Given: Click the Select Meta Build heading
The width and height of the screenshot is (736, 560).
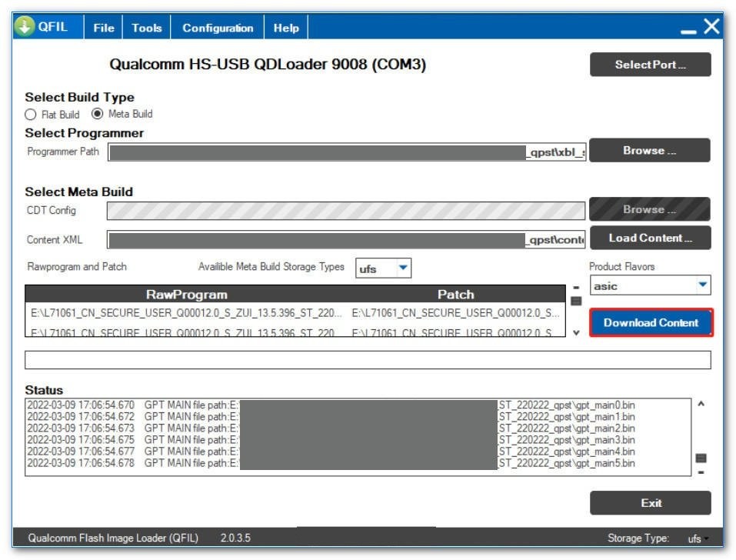Looking at the screenshot, I should coord(79,192).
